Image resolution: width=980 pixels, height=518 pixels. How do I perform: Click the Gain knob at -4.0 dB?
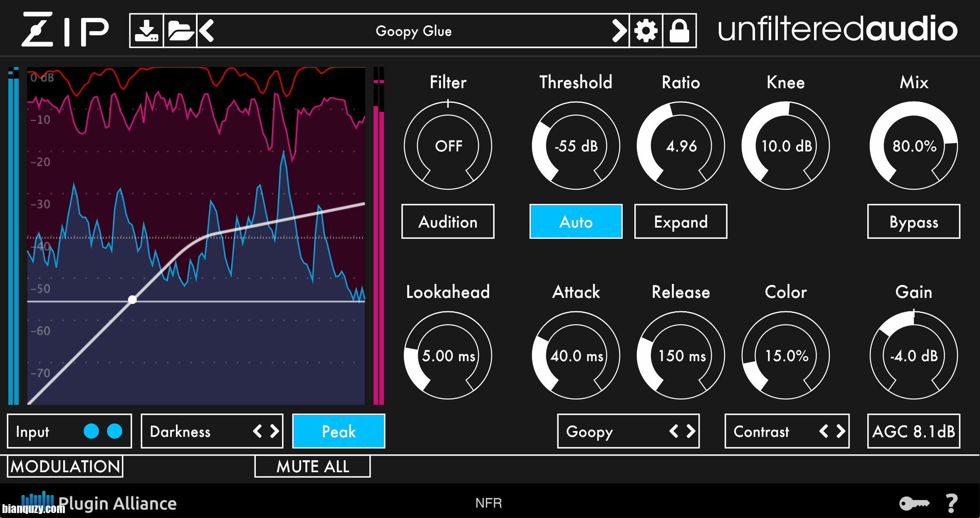(914, 355)
